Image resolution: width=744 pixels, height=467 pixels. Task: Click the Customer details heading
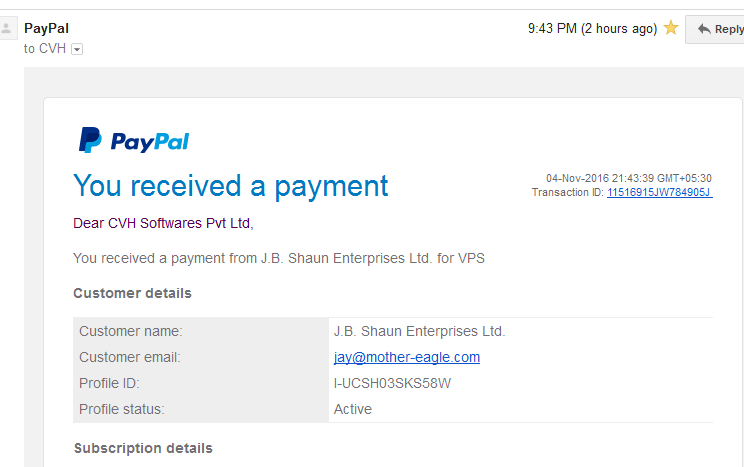coord(132,293)
